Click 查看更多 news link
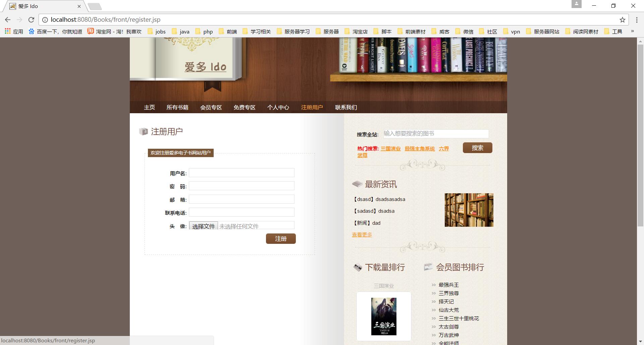644x345 pixels. 362,235
